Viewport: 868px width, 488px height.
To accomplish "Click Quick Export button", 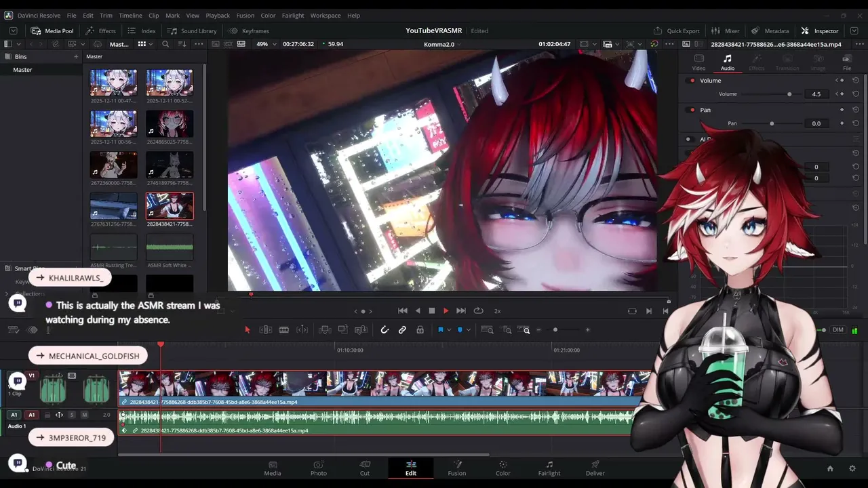I will coord(676,30).
